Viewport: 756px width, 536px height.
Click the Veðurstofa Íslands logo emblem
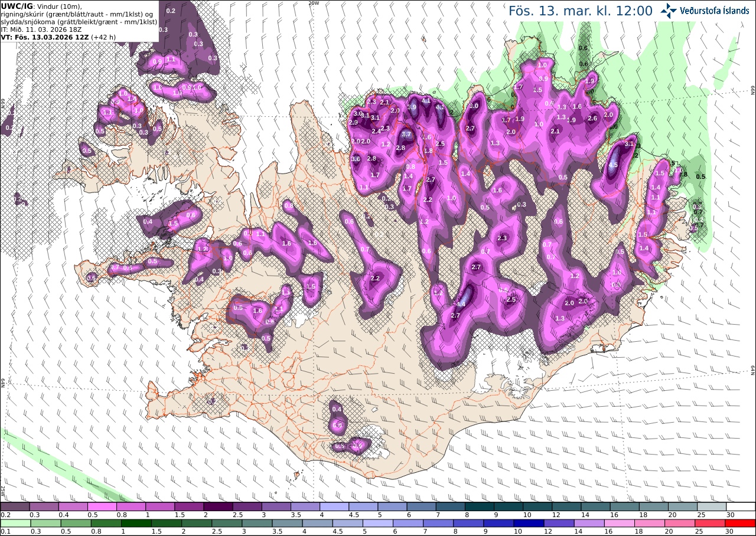668,10
